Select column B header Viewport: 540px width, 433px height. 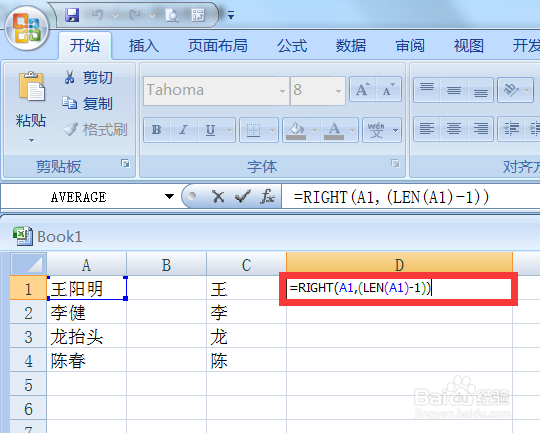tap(166, 265)
